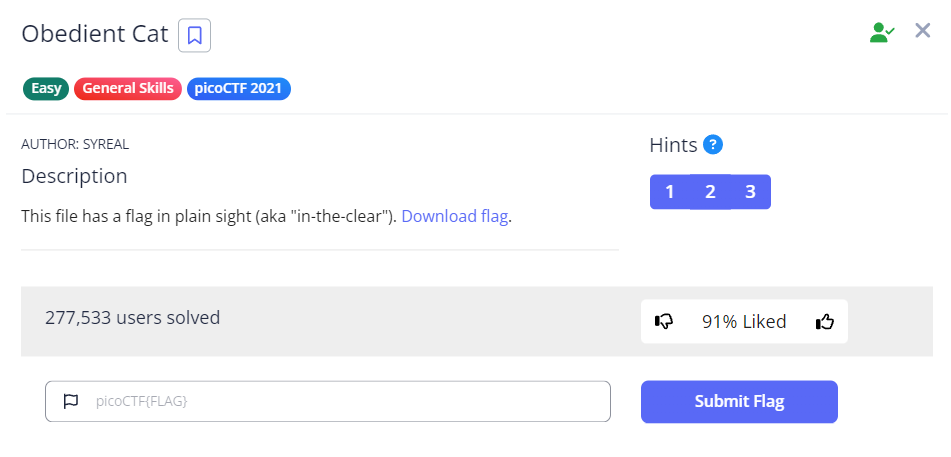Screen dimensions: 951x457
Task: Select the General Skills category tag
Action: [x=128, y=88]
